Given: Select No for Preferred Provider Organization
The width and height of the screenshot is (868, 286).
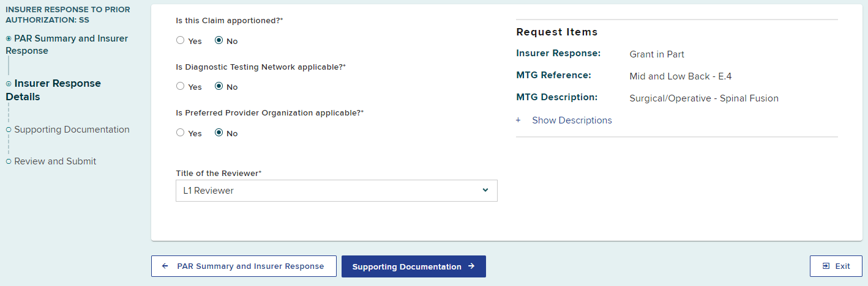Looking at the screenshot, I should point(219,133).
